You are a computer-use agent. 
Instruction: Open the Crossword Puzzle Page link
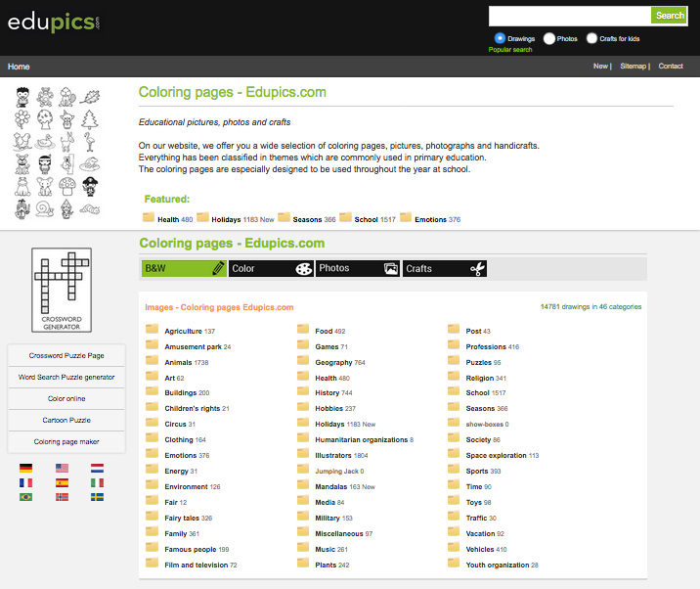click(x=66, y=355)
